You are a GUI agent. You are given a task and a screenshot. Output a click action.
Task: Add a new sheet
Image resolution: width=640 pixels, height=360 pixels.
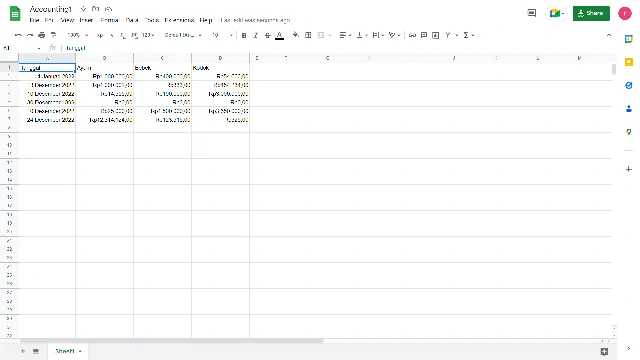(23, 351)
